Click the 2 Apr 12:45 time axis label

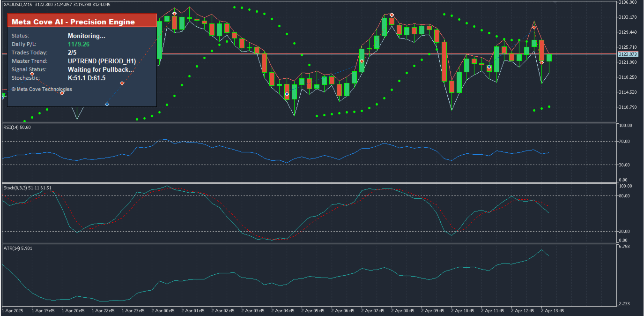[523, 310]
